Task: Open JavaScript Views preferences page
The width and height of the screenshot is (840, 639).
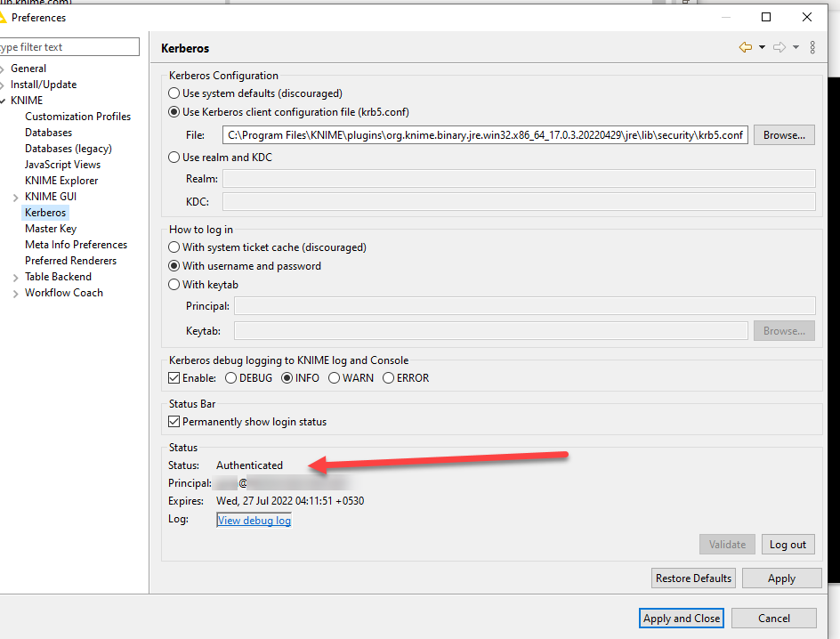Action: 62,165
